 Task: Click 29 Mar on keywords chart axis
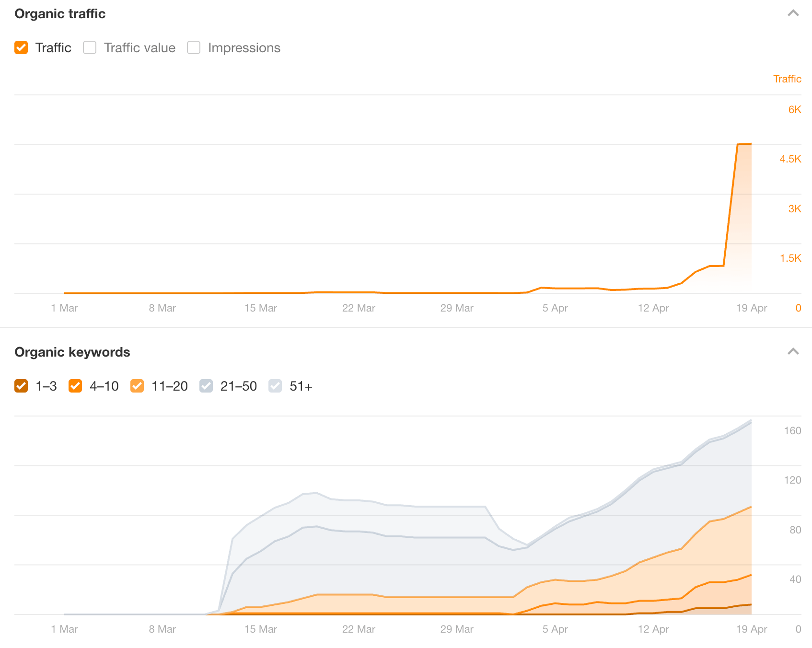point(457,629)
